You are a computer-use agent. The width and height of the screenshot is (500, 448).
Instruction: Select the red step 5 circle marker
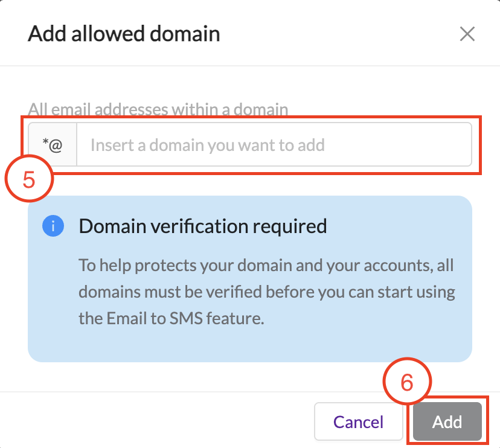29,179
